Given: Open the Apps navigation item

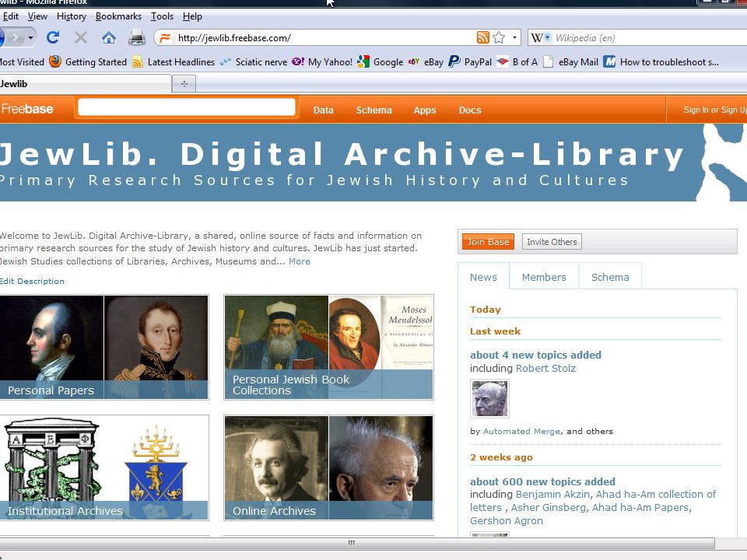Looking at the screenshot, I should pos(425,110).
